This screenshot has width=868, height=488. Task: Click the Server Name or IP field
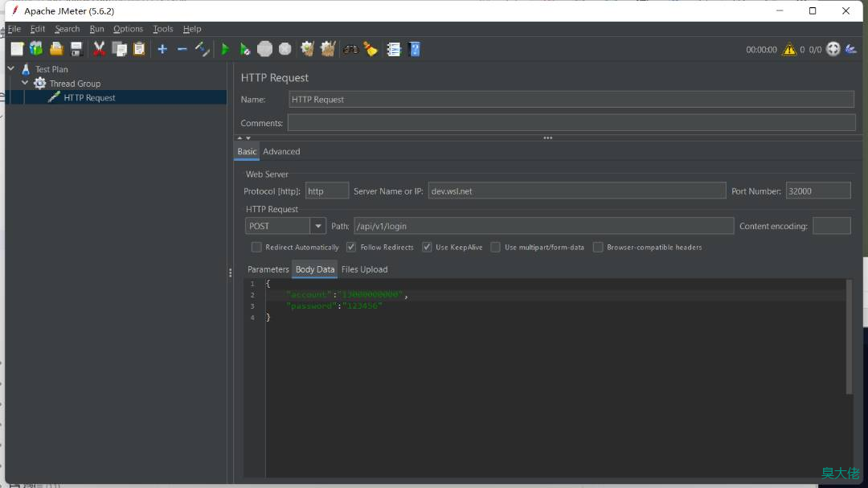577,191
